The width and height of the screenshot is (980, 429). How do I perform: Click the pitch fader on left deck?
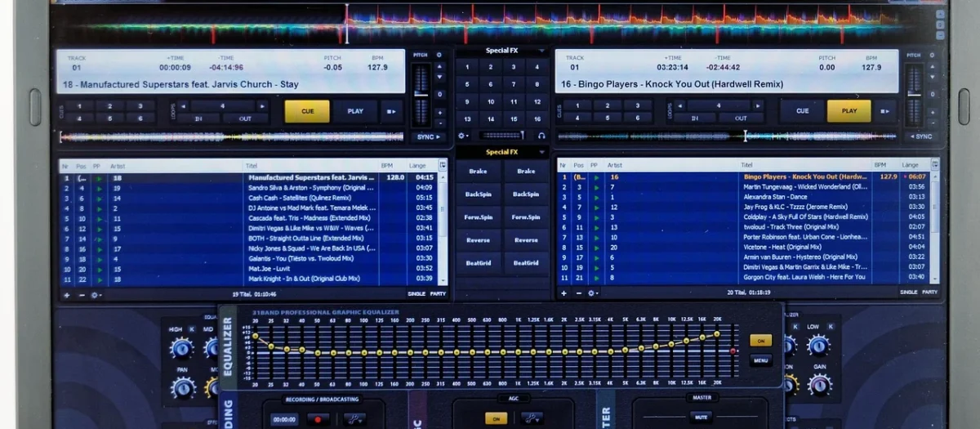tap(421, 96)
